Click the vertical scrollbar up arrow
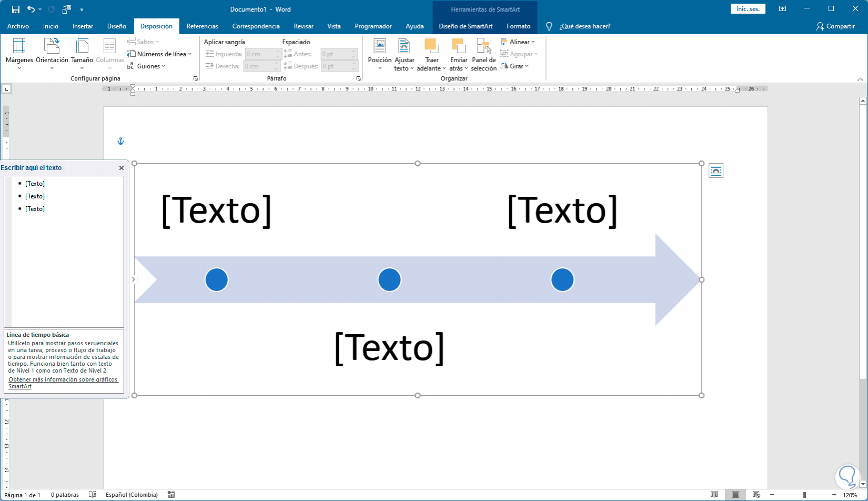 (x=863, y=100)
